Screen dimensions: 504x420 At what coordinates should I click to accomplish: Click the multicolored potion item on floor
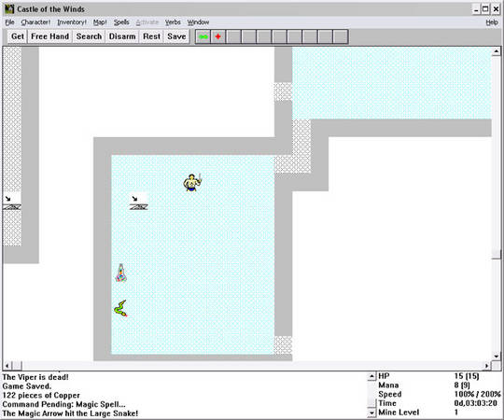click(120, 273)
